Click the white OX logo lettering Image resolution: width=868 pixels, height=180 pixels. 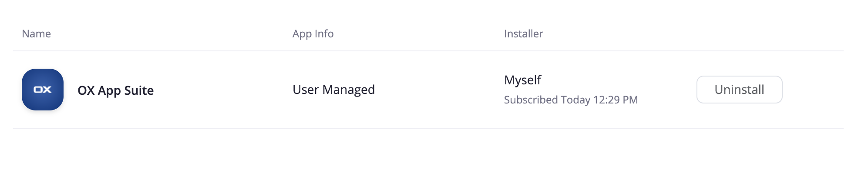pos(43,90)
